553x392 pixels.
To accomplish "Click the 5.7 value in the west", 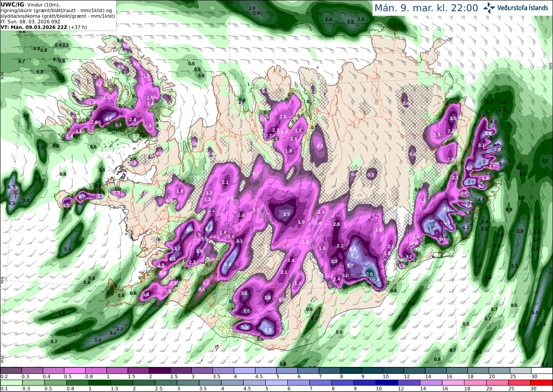I will (81, 197).
